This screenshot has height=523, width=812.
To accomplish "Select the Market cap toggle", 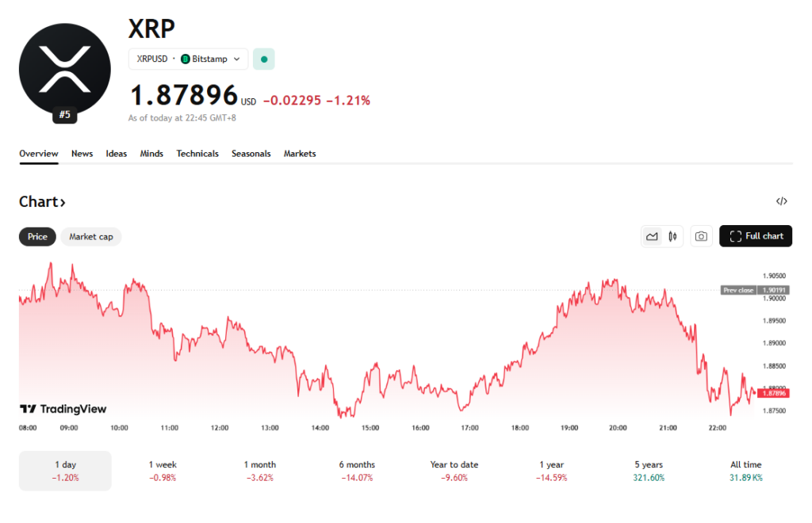I will click(x=91, y=236).
